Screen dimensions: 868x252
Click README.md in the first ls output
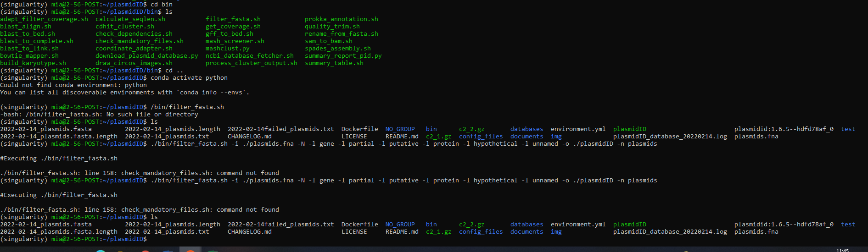click(402, 137)
